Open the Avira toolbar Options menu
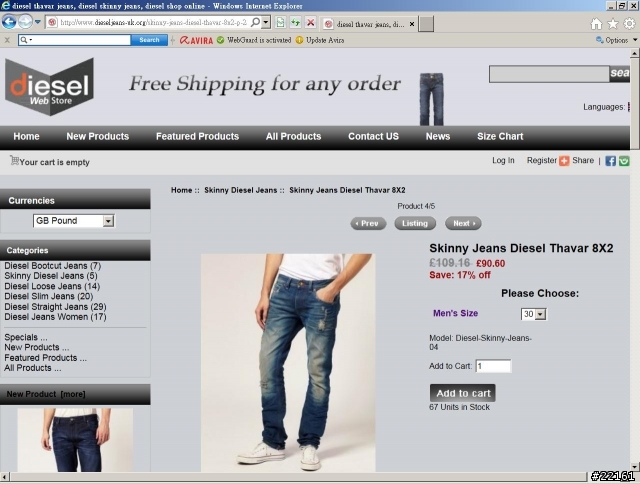Screen dimensions: 640x484 [616, 40]
